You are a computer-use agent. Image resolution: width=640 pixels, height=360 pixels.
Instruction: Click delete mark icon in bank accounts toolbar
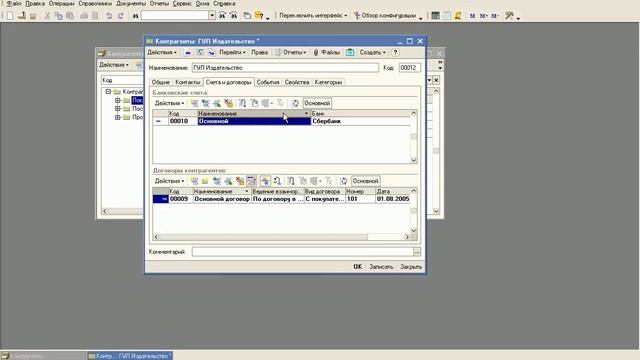point(228,103)
